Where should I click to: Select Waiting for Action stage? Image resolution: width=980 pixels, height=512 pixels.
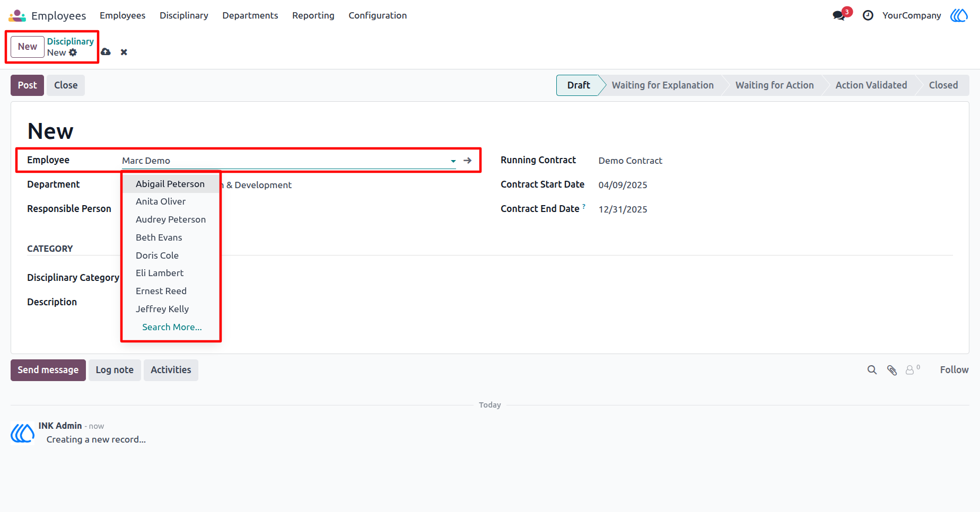pyautogui.click(x=774, y=85)
